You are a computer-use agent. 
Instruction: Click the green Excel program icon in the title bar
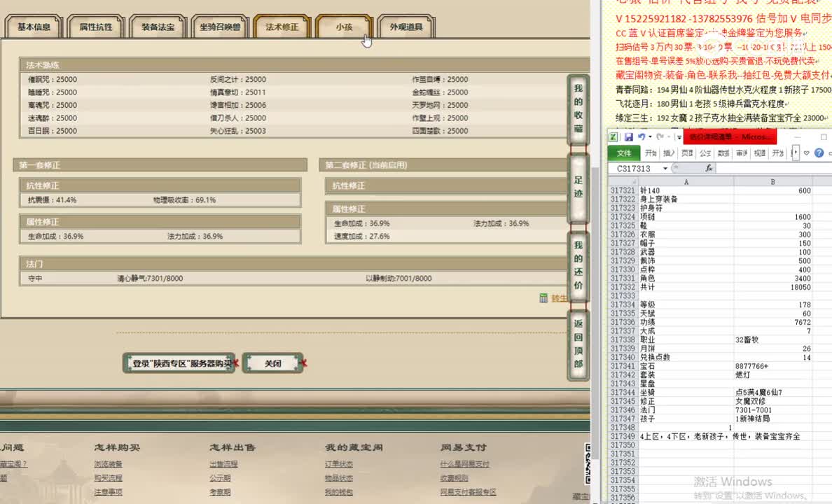pos(613,137)
